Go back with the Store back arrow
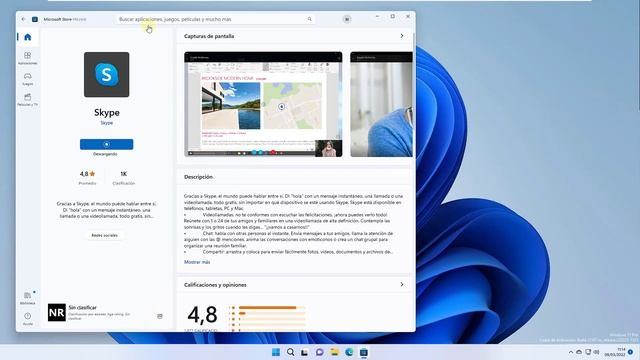This screenshot has height=360, width=640. pyautogui.click(x=23, y=19)
